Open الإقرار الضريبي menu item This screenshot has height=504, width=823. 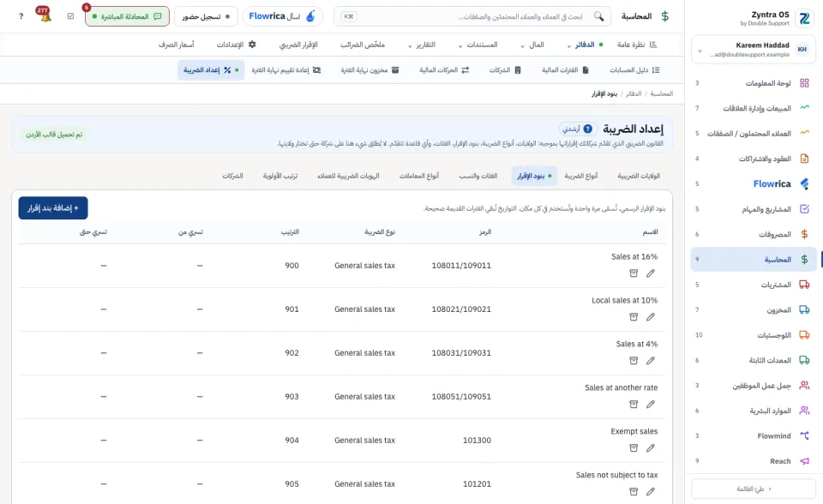[298, 45]
